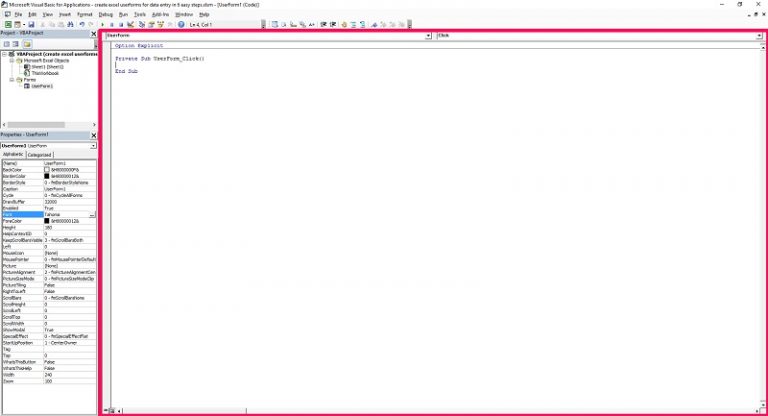
Task: Open the UserForm object dropdown
Action: pos(428,35)
